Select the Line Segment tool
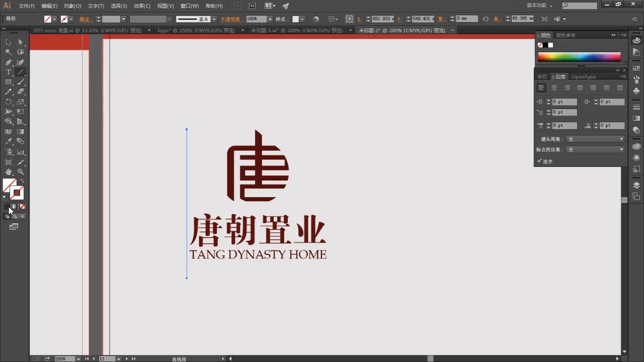 tap(21, 72)
